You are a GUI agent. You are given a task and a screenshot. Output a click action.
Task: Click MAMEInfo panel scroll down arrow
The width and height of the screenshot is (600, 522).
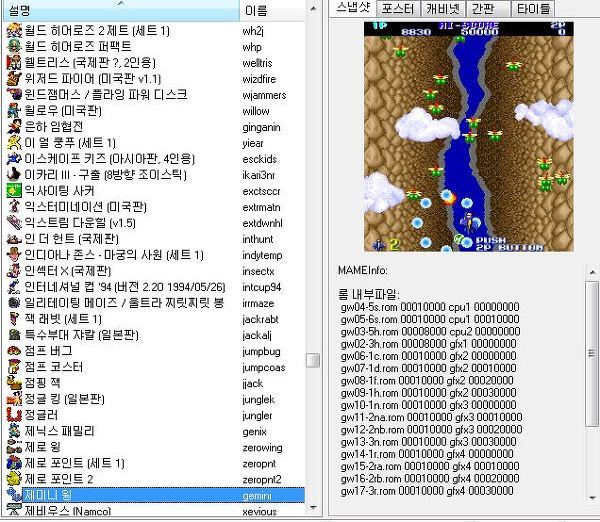592,498
